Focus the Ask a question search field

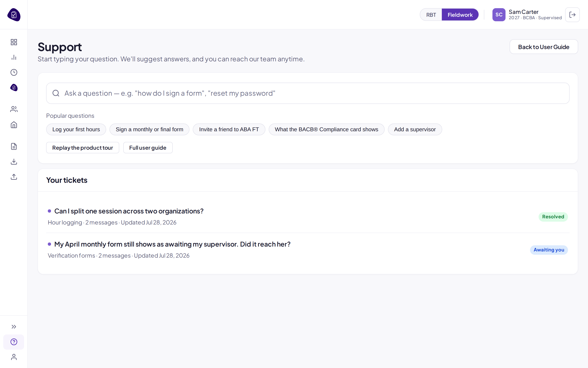[308, 93]
